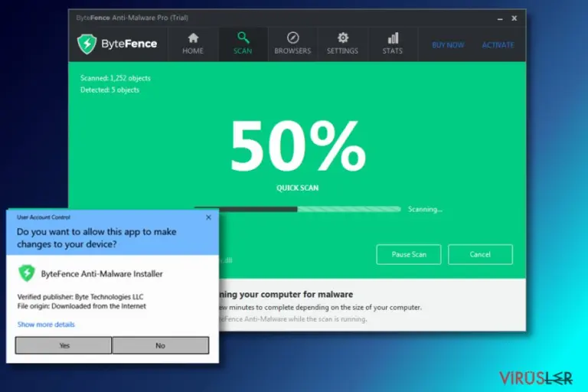
Task: Click the 'Scanned: 1,252 objects' text
Action: [116, 78]
